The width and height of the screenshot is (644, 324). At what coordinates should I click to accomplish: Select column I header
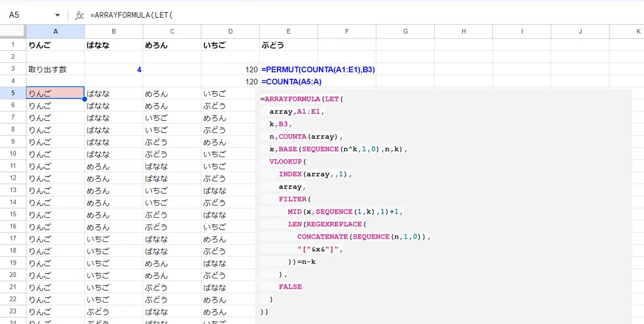(x=522, y=32)
